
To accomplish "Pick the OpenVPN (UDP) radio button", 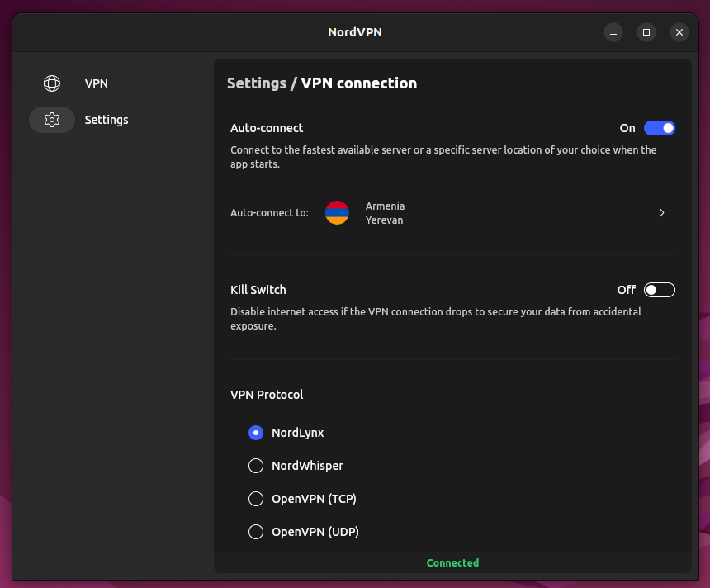I will [x=256, y=532].
